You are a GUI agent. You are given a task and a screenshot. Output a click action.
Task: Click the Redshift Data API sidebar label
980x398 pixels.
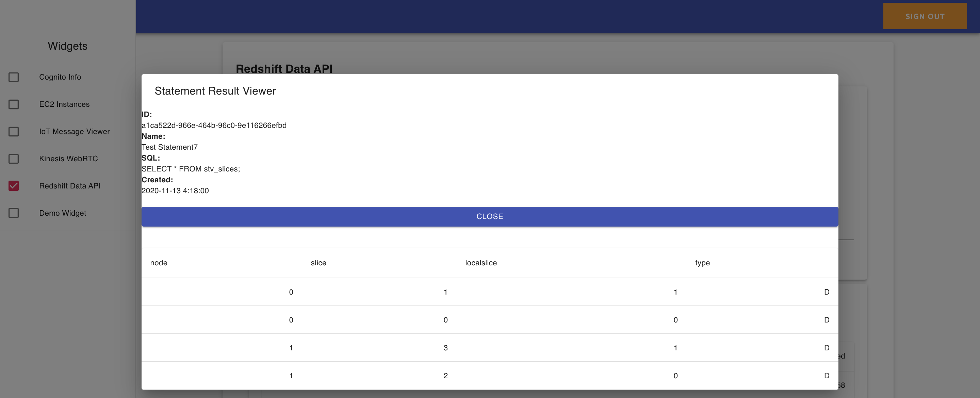pos(70,186)
